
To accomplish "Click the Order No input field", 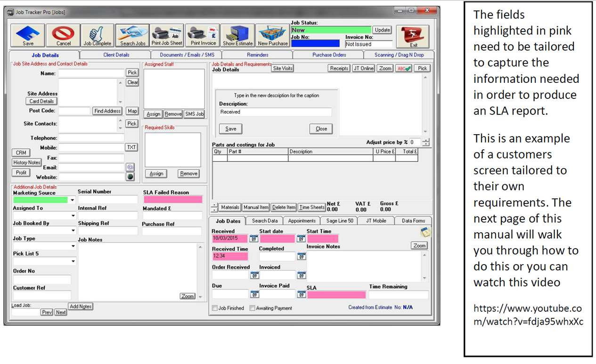I will tap(42, 280).
